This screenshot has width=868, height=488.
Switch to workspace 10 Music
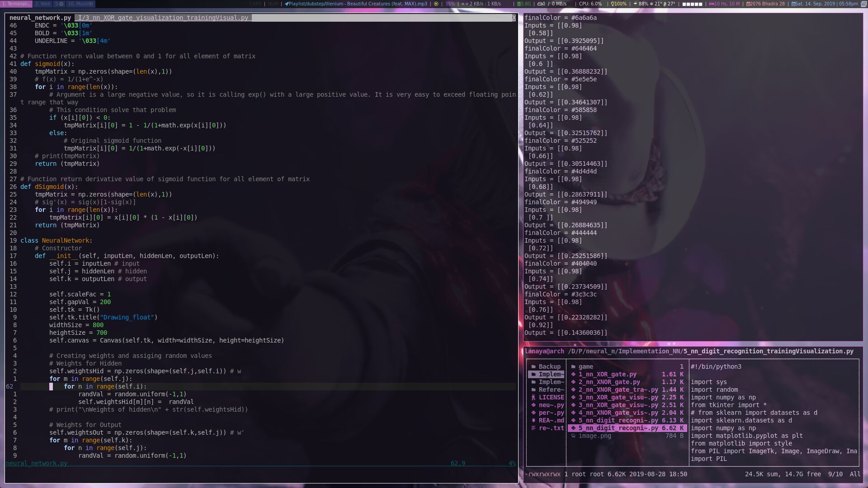[80, 4]
